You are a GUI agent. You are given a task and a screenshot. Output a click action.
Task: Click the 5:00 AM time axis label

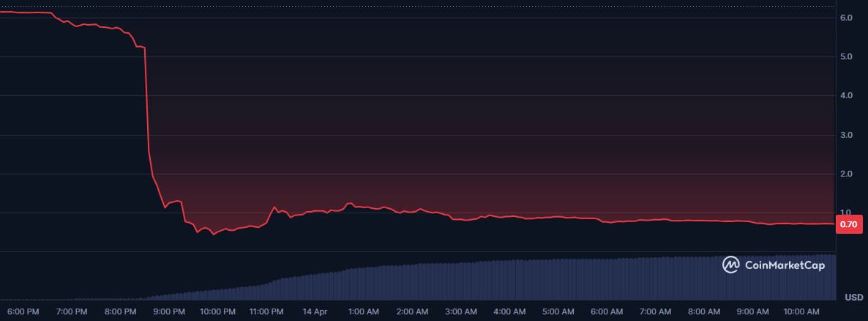tap(558, 311)
